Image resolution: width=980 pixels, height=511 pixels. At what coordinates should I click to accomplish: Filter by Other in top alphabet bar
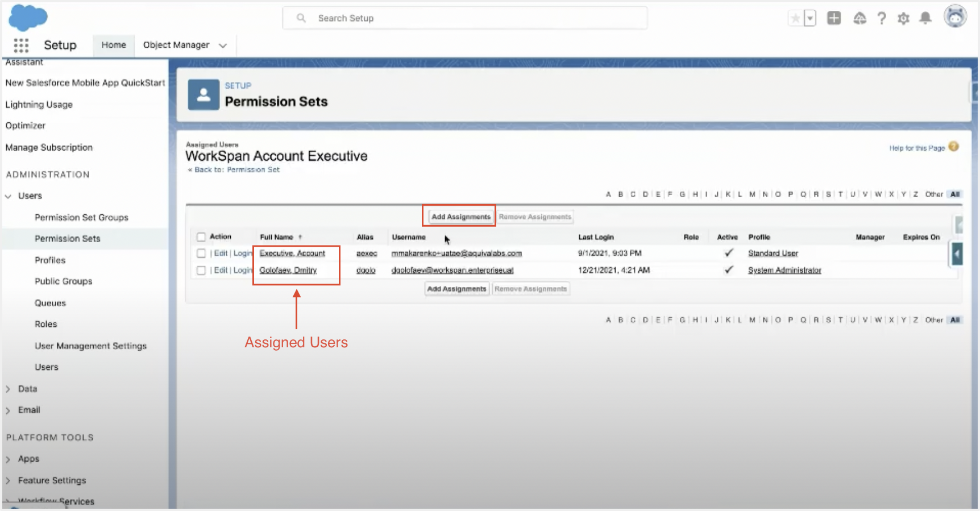pyautogui.click(x=934, y=194)
